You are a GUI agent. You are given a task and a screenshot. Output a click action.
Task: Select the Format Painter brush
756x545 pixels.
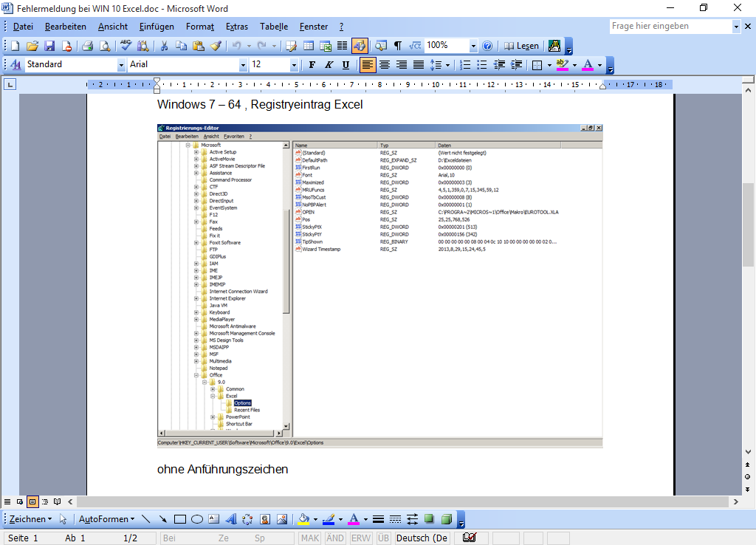pyautogui.click(x=216, y=46)
